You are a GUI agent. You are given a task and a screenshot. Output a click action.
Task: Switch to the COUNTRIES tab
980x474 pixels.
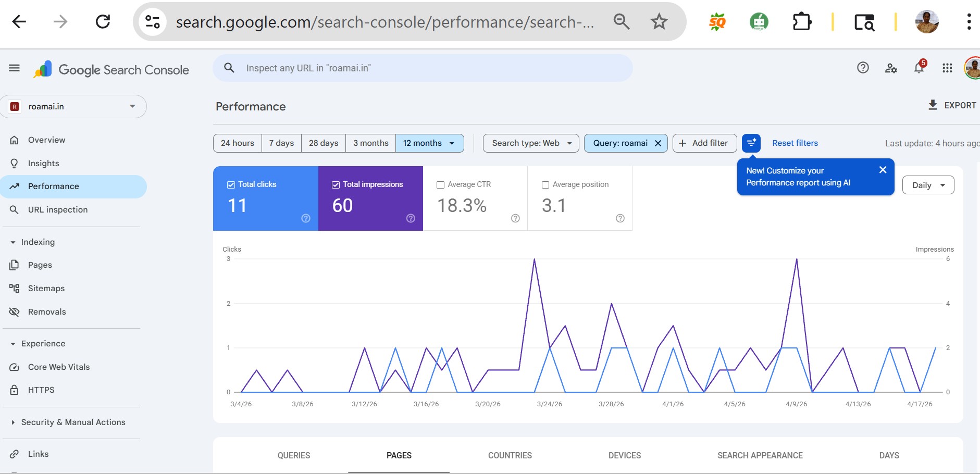tap(510, 455)
